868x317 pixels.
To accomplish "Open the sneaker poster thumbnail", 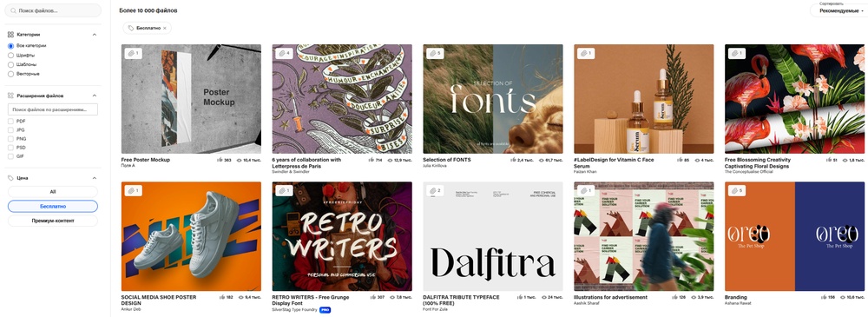I will [x=191, y=236].
